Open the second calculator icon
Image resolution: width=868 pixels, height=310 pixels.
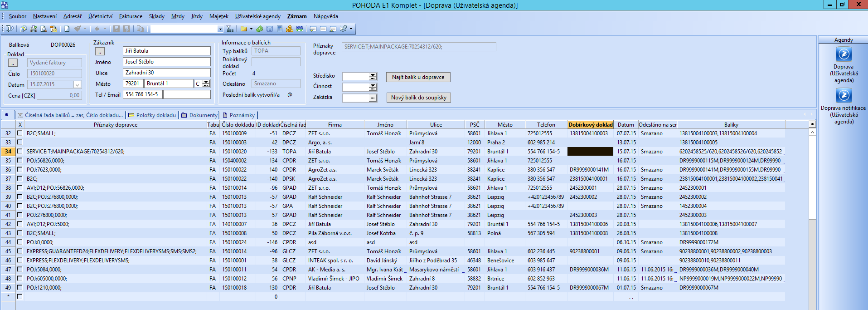[280, 29]
